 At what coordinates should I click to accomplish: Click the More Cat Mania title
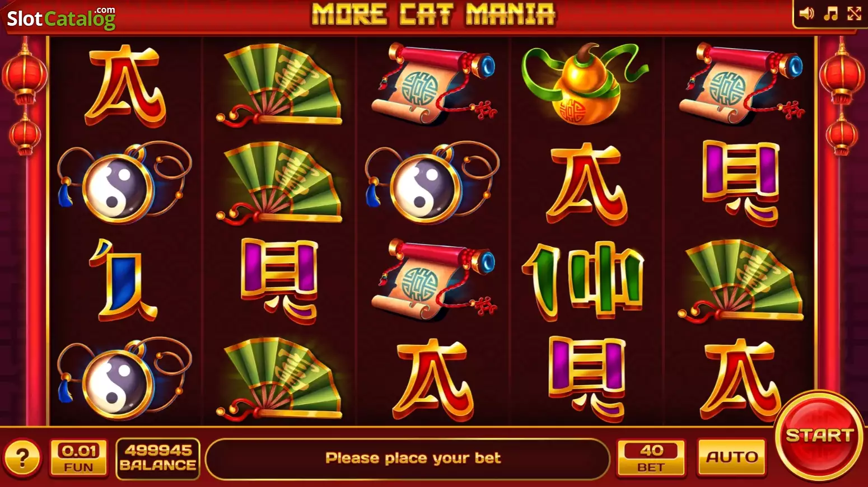tap(433, 15)
